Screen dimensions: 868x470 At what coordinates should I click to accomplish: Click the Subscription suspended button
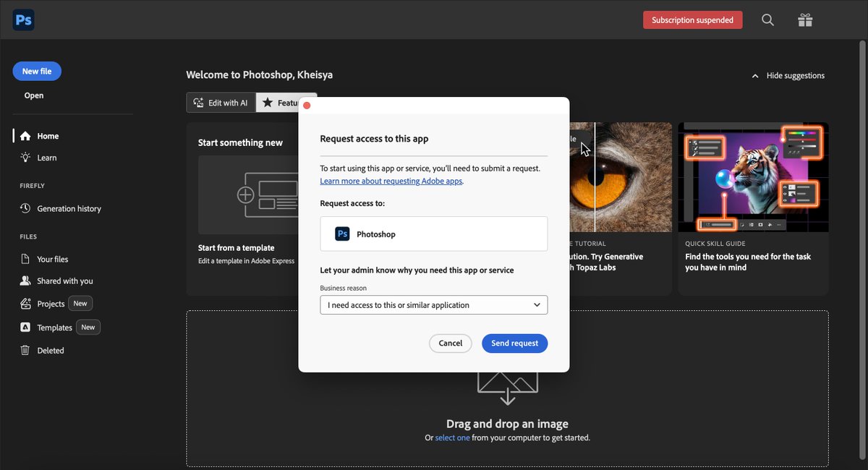pyautogui.click(x=693, y=20)
